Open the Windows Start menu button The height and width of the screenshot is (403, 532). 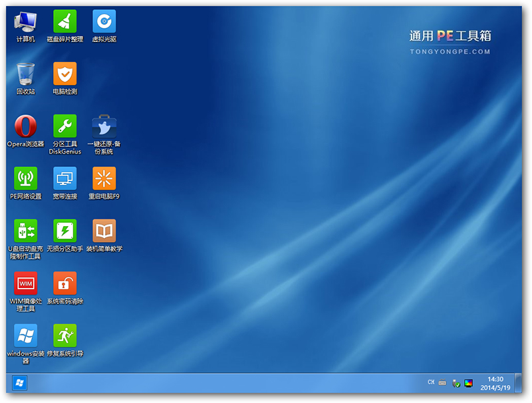[19, 383]
